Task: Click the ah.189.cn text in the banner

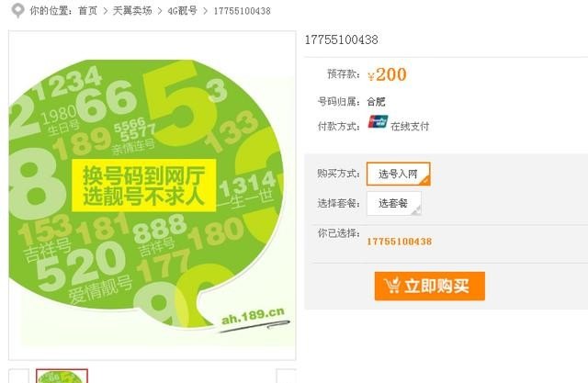Action: (254, 316)
